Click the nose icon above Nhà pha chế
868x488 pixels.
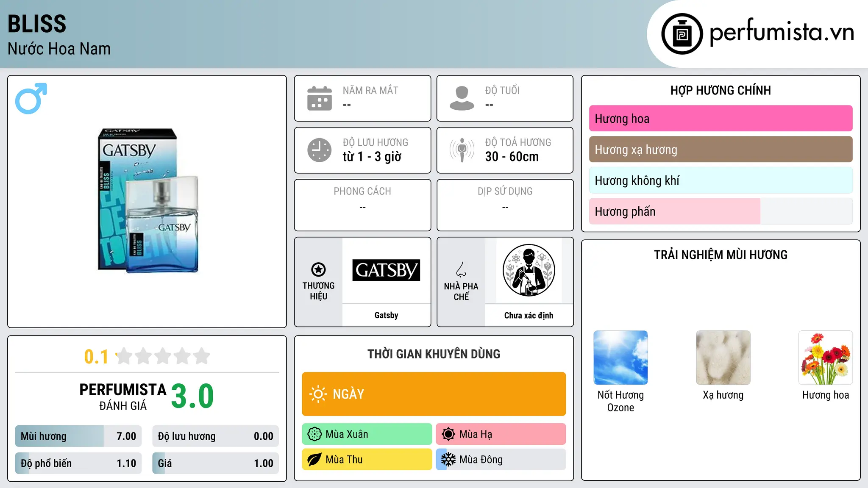tap(461, 269)
